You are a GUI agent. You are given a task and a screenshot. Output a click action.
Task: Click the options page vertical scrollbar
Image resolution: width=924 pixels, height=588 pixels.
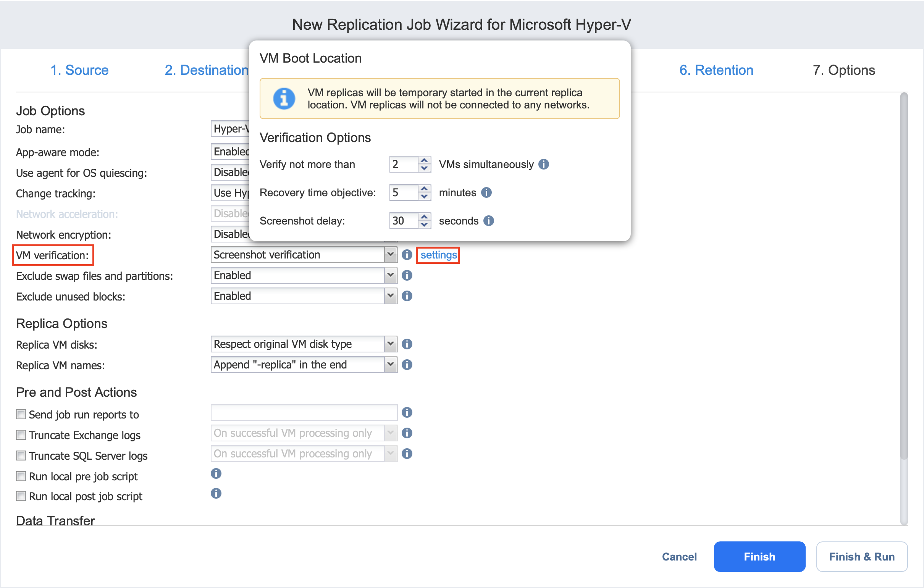tap(904, 276)
